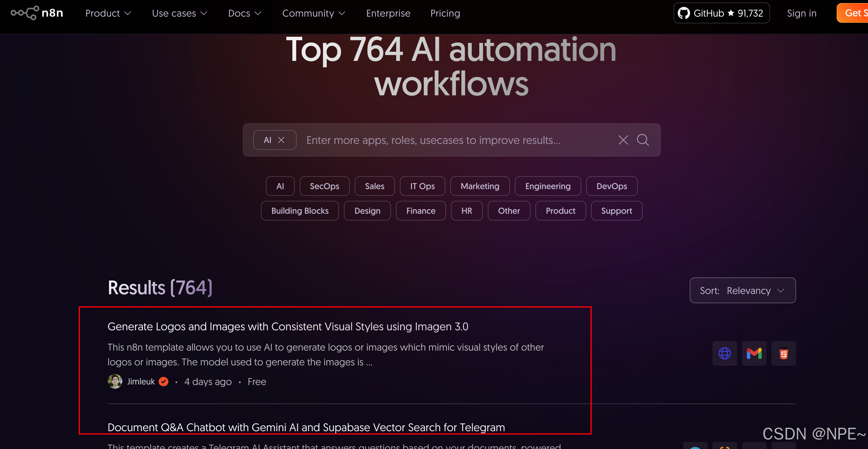Click the HTML5 node icon
The height and width of the screenshot is (449, 868).
tap(783, 353)
